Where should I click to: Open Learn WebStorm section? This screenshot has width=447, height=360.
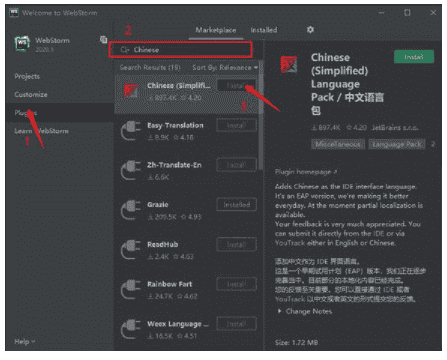pyautogui.click(x=41, y=131)
